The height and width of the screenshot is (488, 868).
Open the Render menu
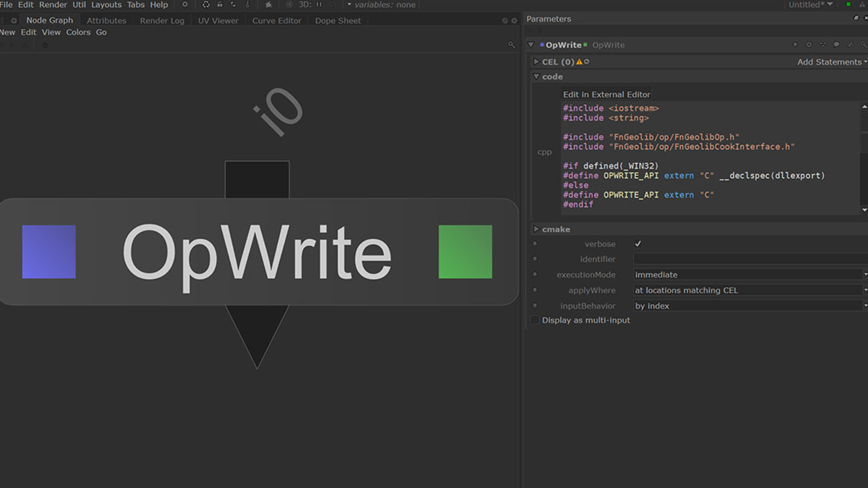pos(53,5)
